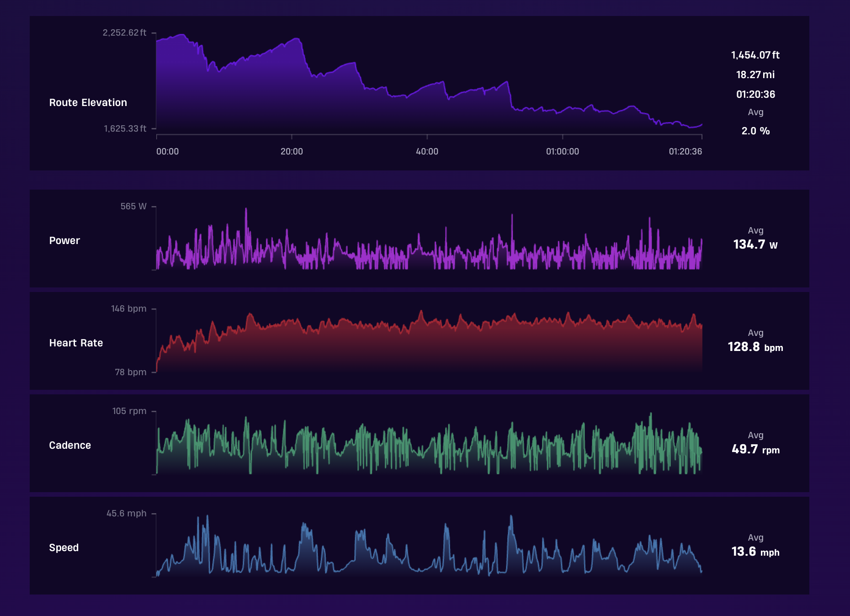Screen dimensions: 850x616
Task: Select the 2.0 % average grade value
Action: point(755,131)
